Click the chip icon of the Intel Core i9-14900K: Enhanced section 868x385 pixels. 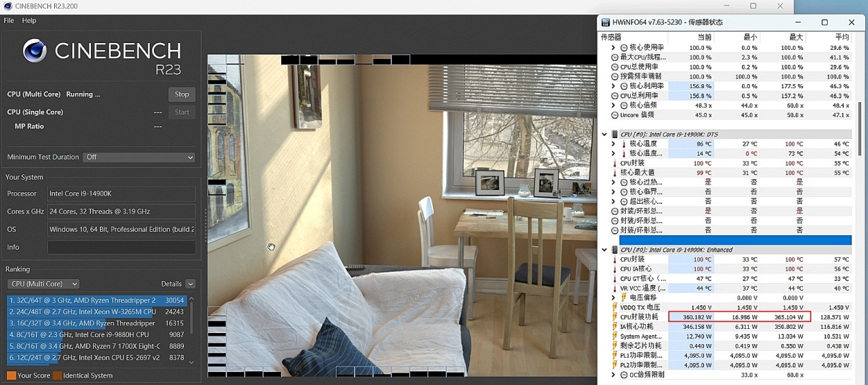(614, 250)
